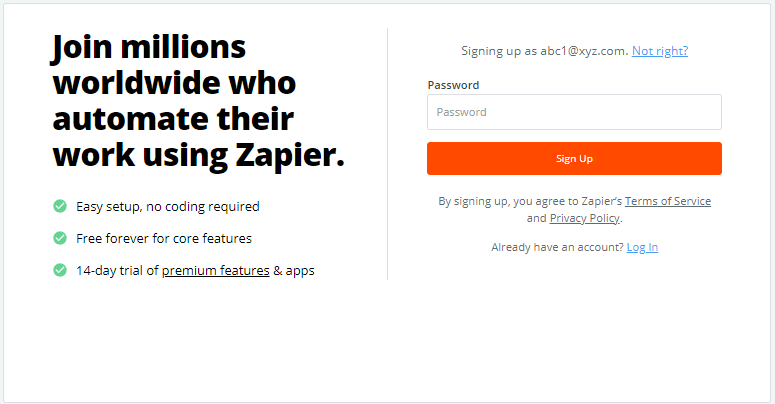Click the 'Not right?' link
775x404 pixels.
(659, 51)
